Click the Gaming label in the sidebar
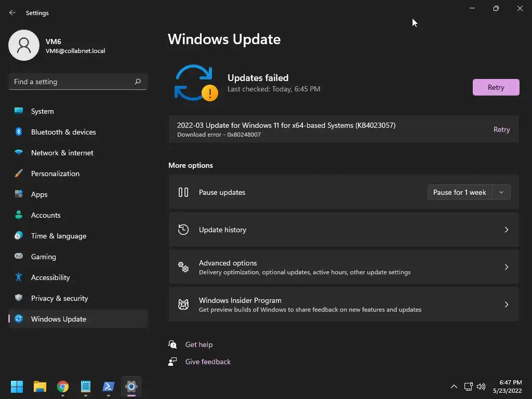The width and height of the screenshot is (532, 399). (44, 257)
